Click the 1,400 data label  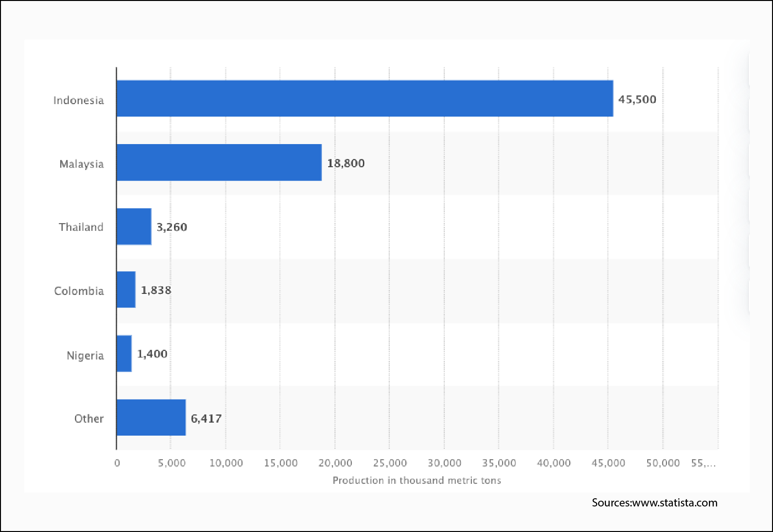click(x=152, y=354)
